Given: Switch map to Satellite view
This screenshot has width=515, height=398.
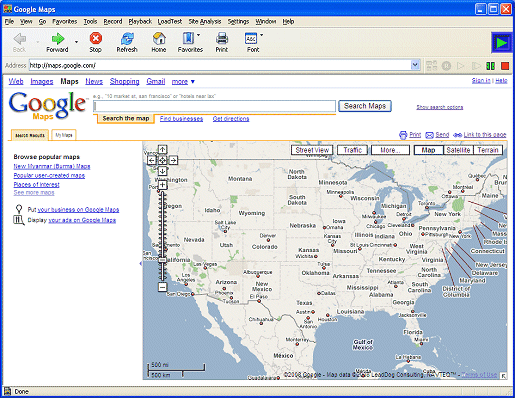Looking at the screenshot, I should (x=458, y=150).
